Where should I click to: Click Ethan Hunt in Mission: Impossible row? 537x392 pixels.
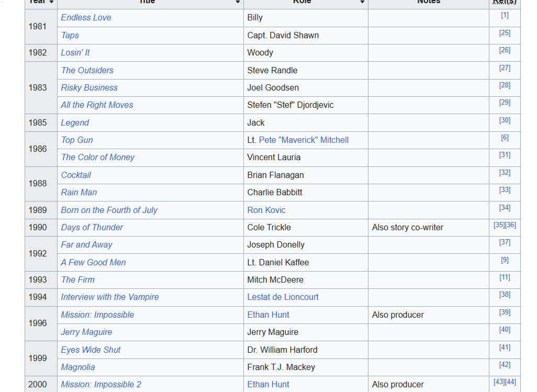[x=268, y=315]
